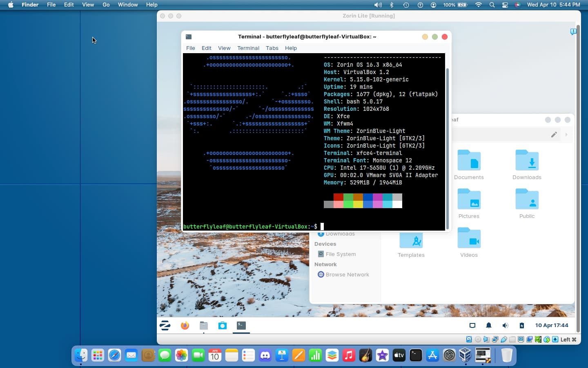Launch Firefox from the Zorin panel
This screenshot has width=588, height=368.
click(185, 325)
